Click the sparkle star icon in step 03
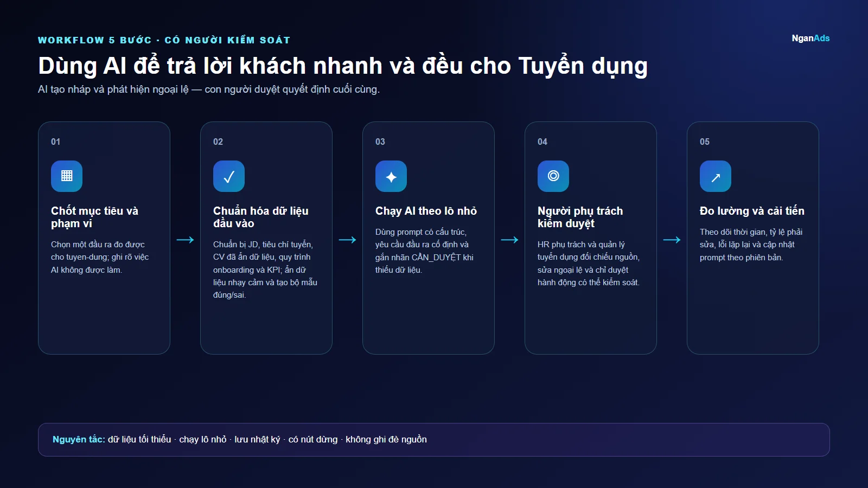This screenshot has width=868, height=488. (x=391, y=176)
